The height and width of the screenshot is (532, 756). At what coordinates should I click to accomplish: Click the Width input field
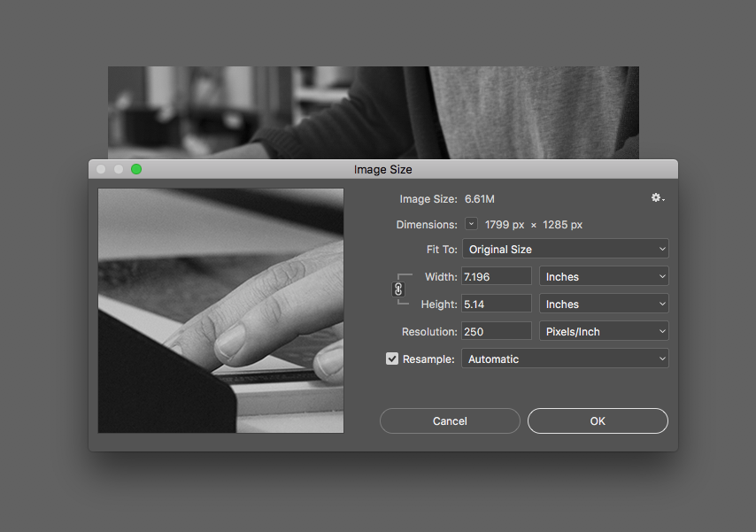(497, 276)
